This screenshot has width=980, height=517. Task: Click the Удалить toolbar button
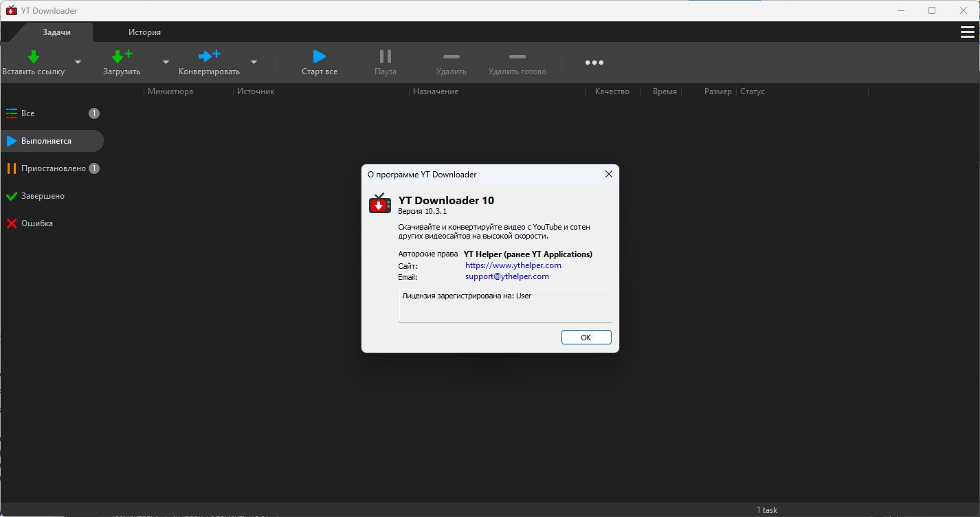pos(452,63)
